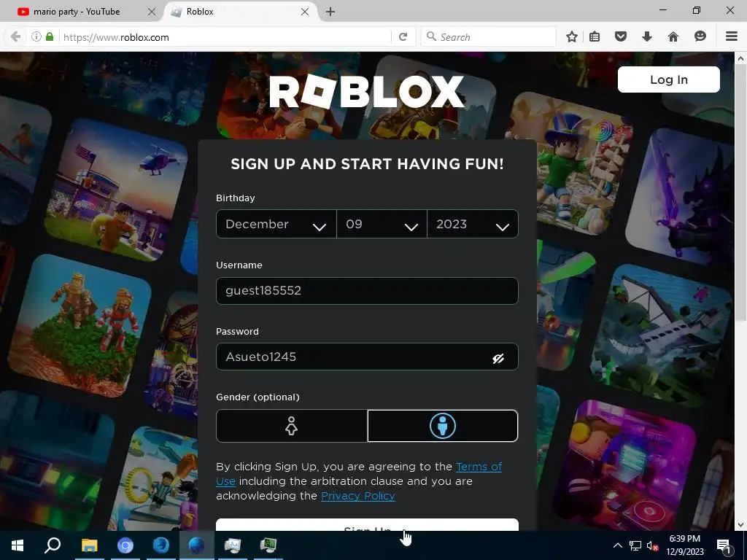Click the site information icon in address bar
The width and height of the screenshot is (747, 560).
click(x=36, y=36)
